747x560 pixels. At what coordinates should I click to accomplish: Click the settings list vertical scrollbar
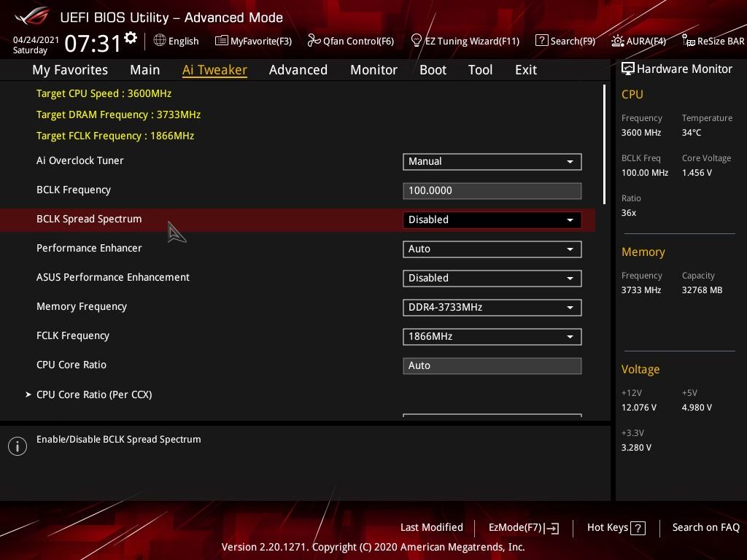(x=604, y=144)
